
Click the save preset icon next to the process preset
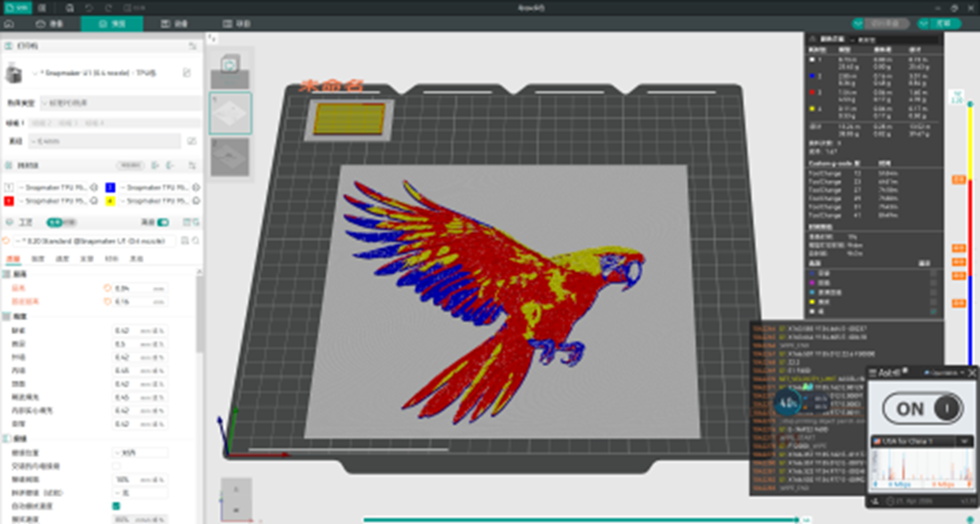point(184,241)
